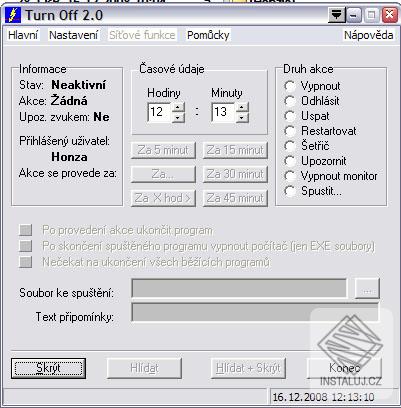Click the browse button next to Soubor ke spuštění

click(367, 289)
